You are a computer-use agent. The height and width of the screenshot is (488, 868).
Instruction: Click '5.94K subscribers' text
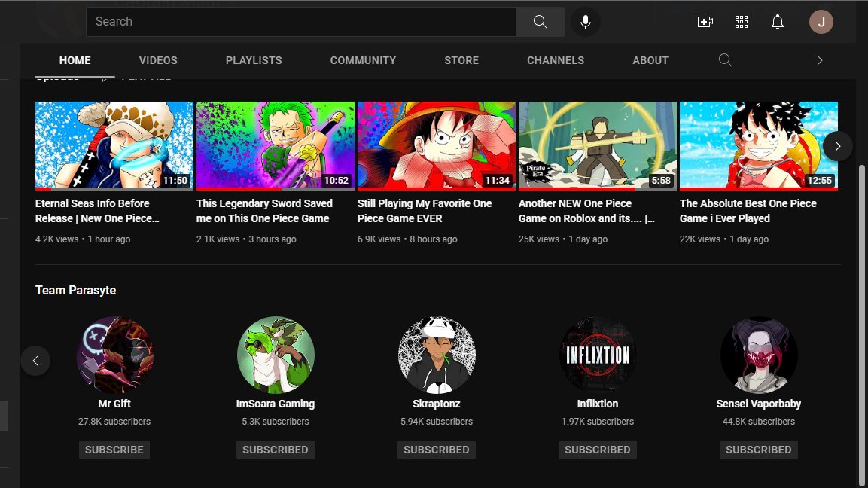[436, 422]
